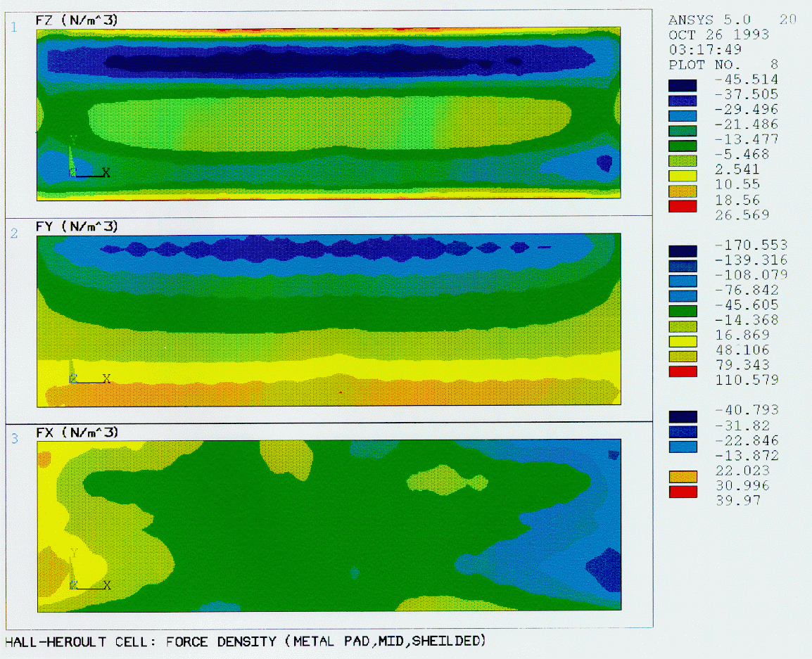Select window number 1 label at top-left corner

(13, 27)
